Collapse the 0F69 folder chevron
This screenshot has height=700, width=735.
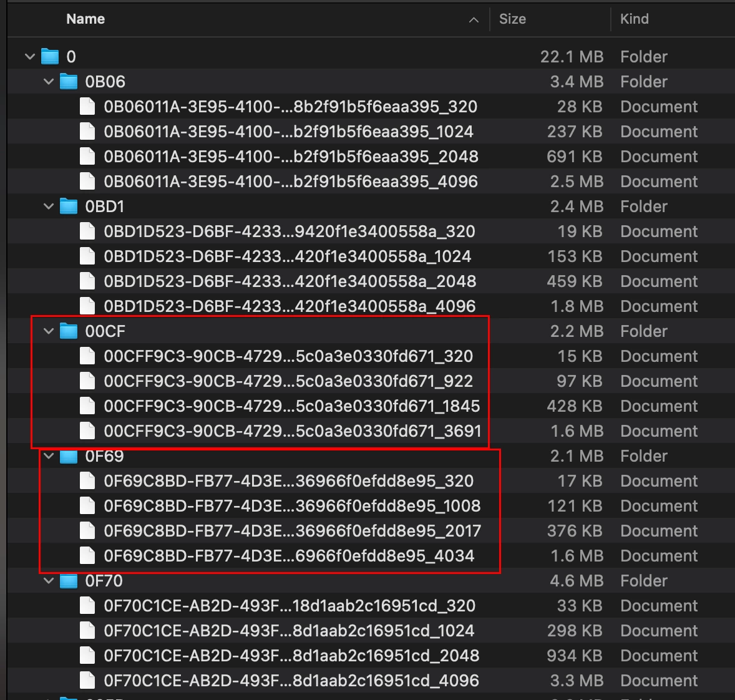pos(49,455)
